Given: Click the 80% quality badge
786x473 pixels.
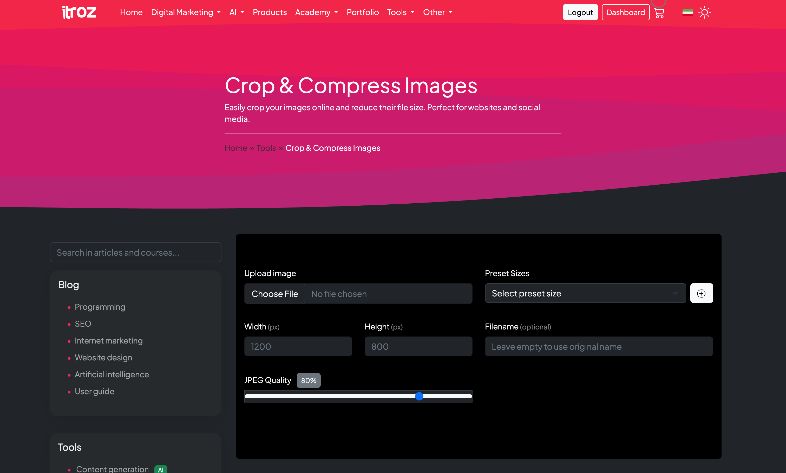Looking at the screenshot, I should click(x=308, y=381).
